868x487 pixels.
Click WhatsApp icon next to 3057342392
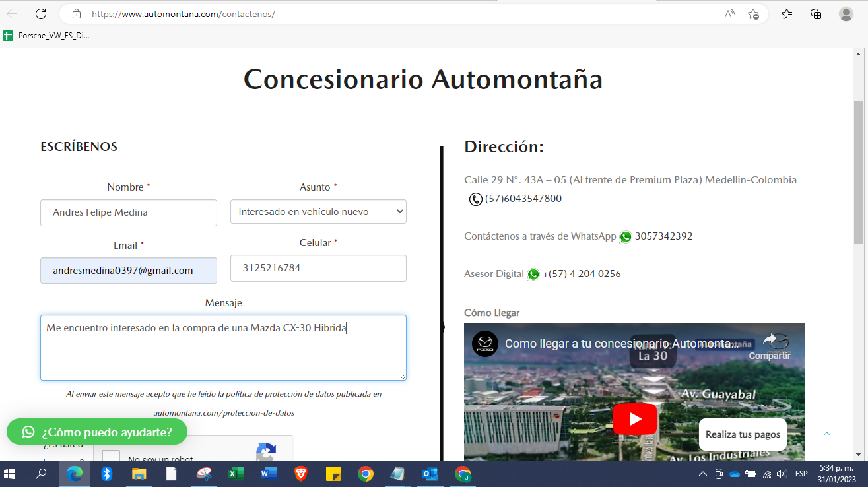[x=626, y=236]
